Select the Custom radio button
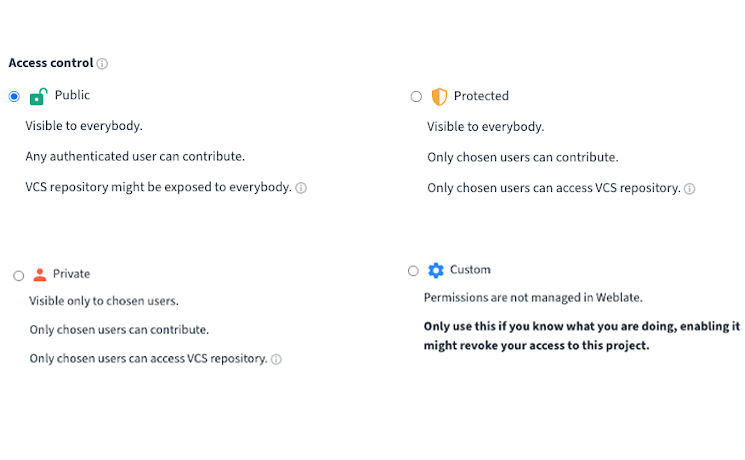This screenshot has height=460, width=745. [x=413, y=271]
